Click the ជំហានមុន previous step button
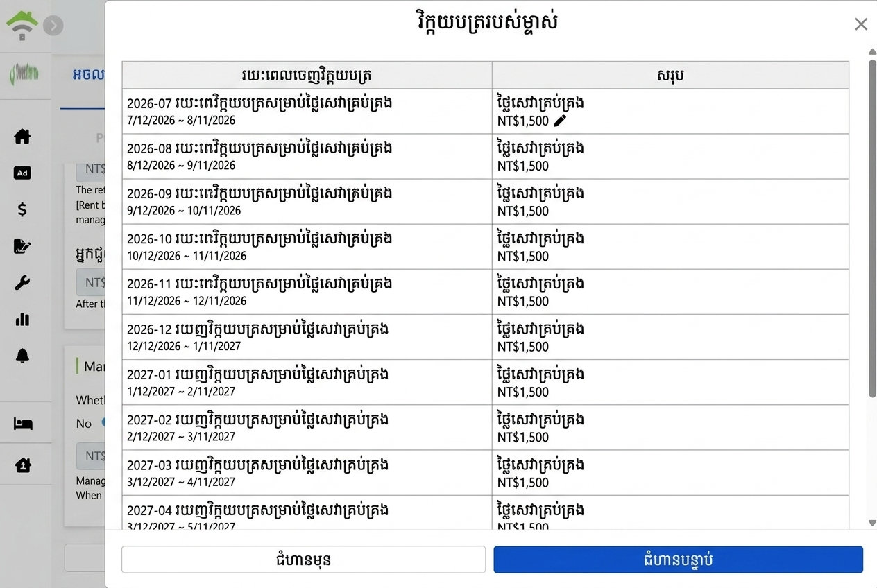 point(303,560)
